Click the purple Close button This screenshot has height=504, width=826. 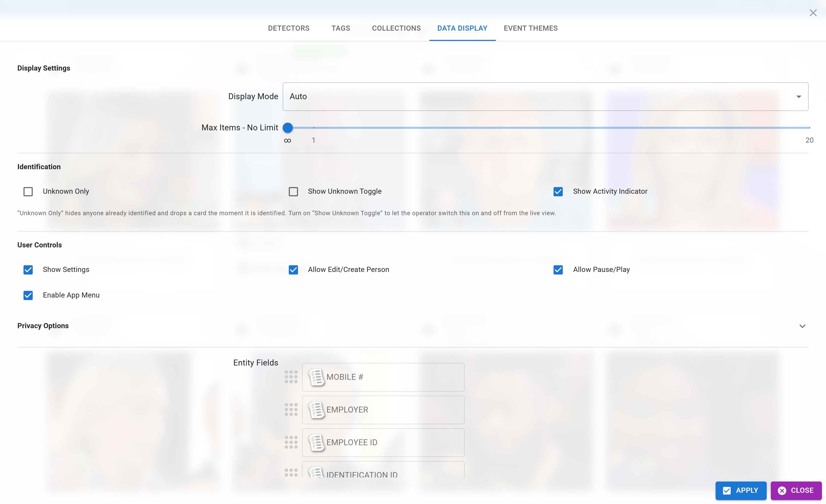(796, 490)
